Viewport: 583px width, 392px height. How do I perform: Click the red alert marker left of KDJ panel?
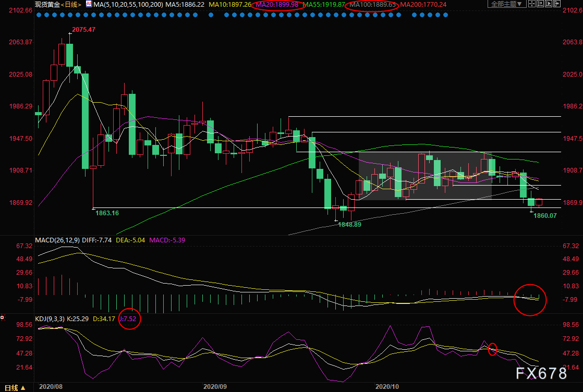3,317
